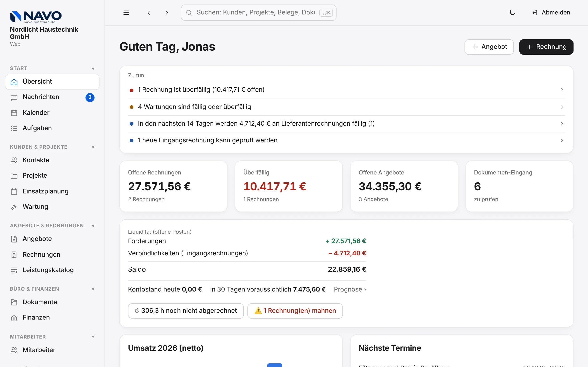Collapse the ANGEBOTE & RECHNUNGEN section
The width and height of the screenshot is (588, 367).
tap(93, 226)
